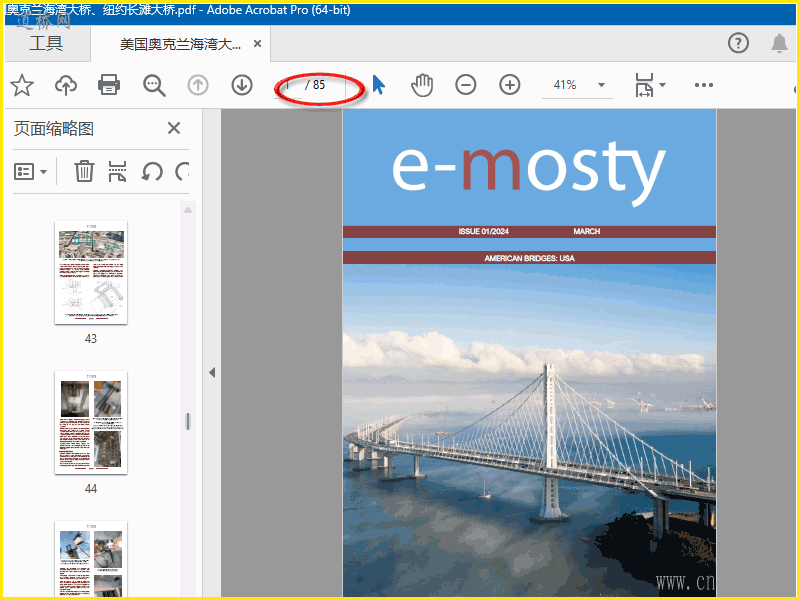This screenshot has height=600, width=800.
Task: Click the 41% zoom value
Action: coord(565,85)
